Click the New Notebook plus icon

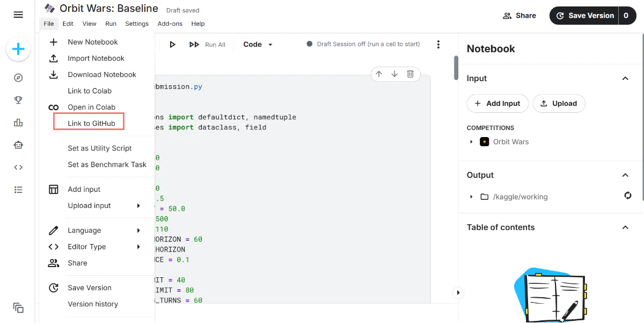pos(54,42)
